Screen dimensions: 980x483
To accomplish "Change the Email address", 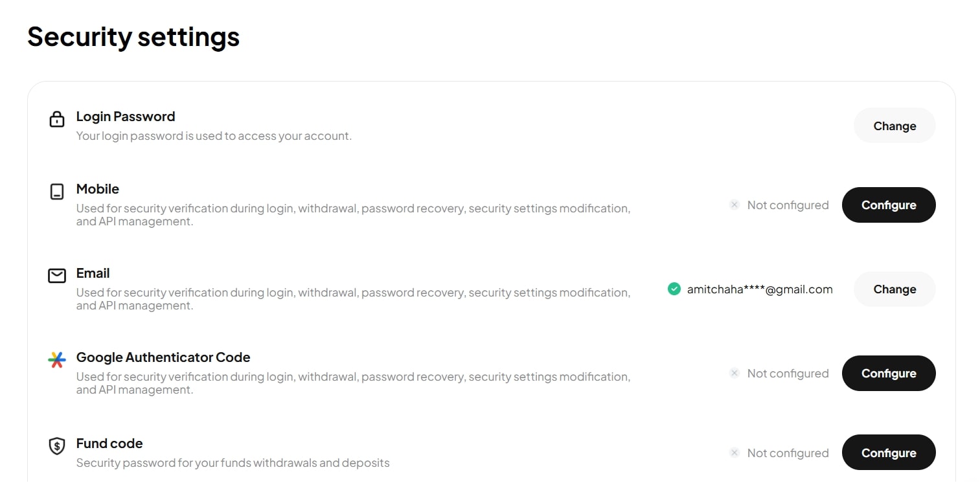I will coord(894,289).
